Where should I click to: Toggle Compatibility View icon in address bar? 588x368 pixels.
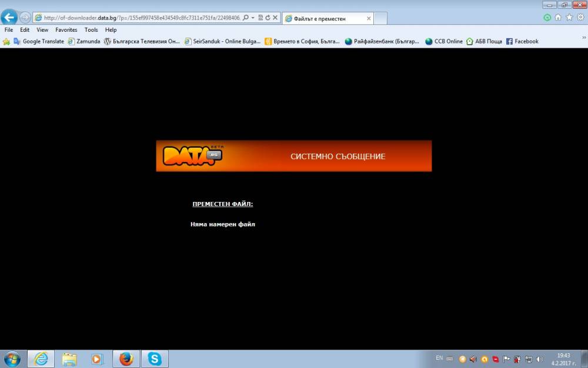pos(260,18)
